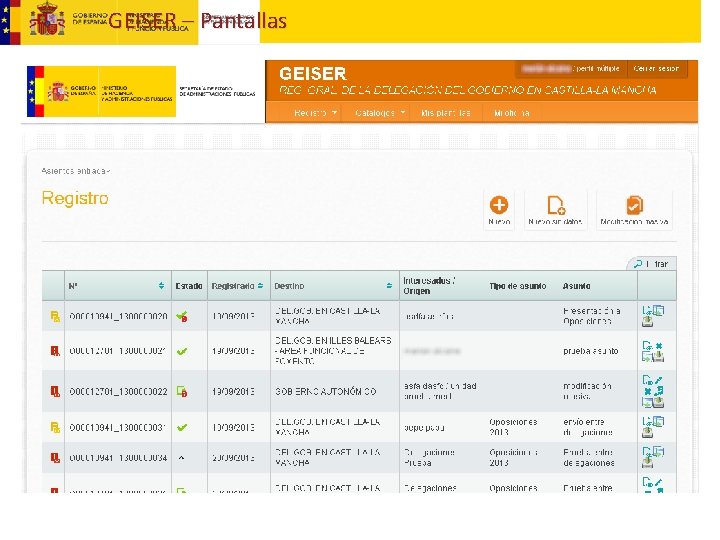Click Asientos en bandeja breadcrumb

(x=76, y=171)
